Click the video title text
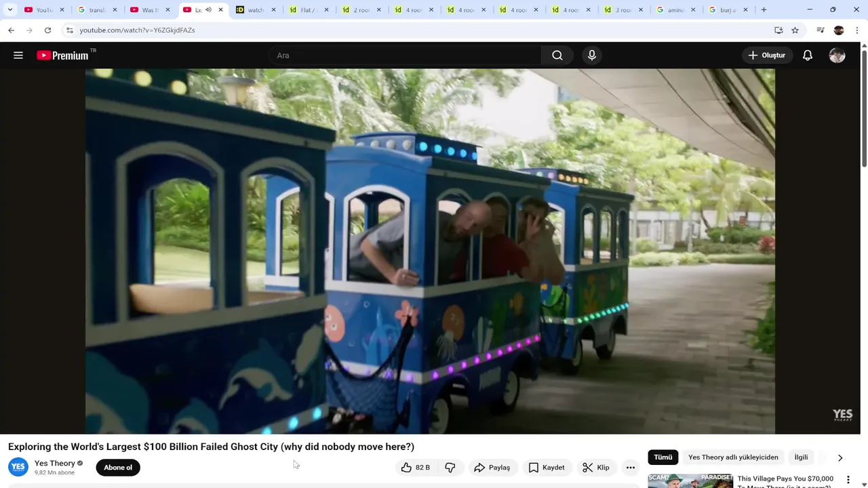Screen dimensions: 868x488 coord(211,447)
